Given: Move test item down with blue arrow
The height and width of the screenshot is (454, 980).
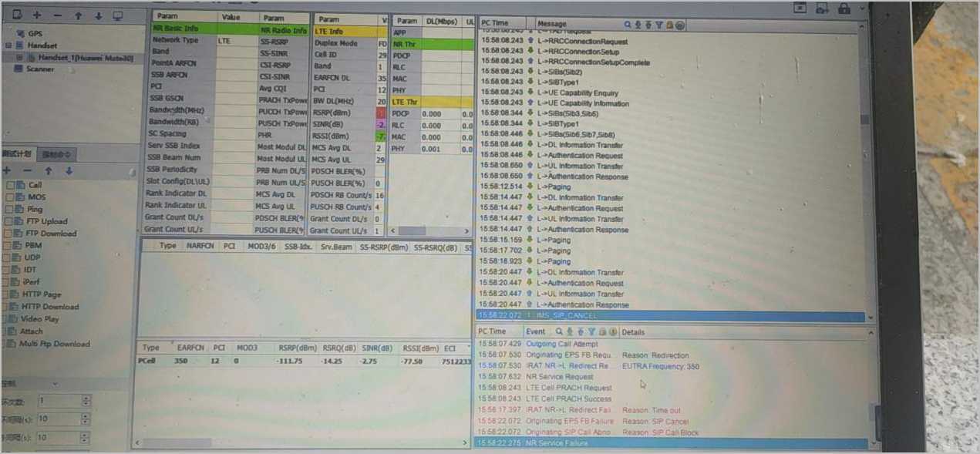Looking at the screenshot, I should [x=69, y=171].
